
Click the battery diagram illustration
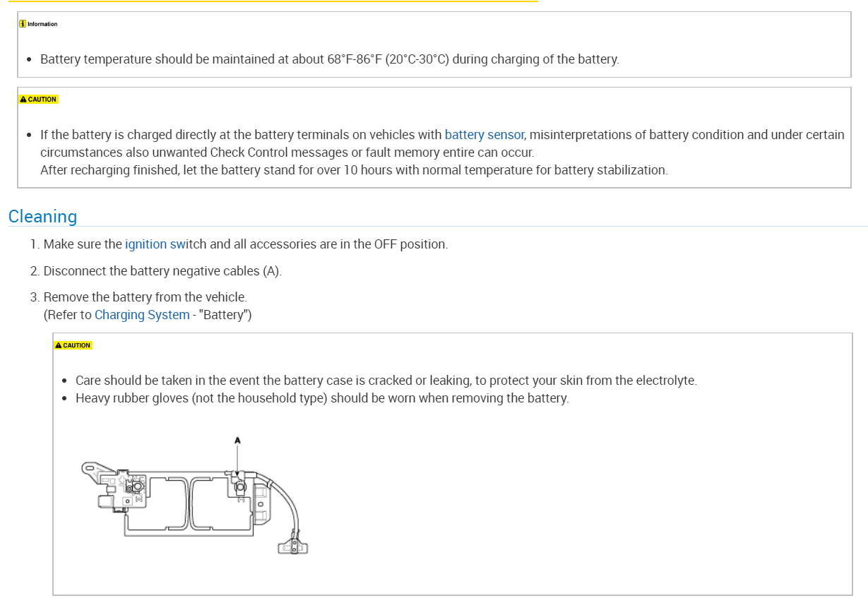click(191, 501)
